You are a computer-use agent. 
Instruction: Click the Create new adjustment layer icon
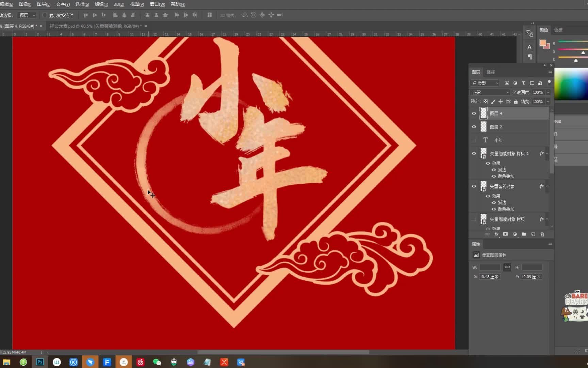(515, 234)
